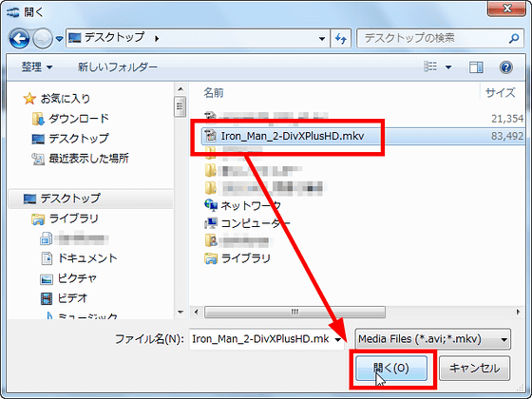Viewport: 532px width, 399px height.
Task: Click the ライブラリ icon in the file list
Action: tap(211, 258)
